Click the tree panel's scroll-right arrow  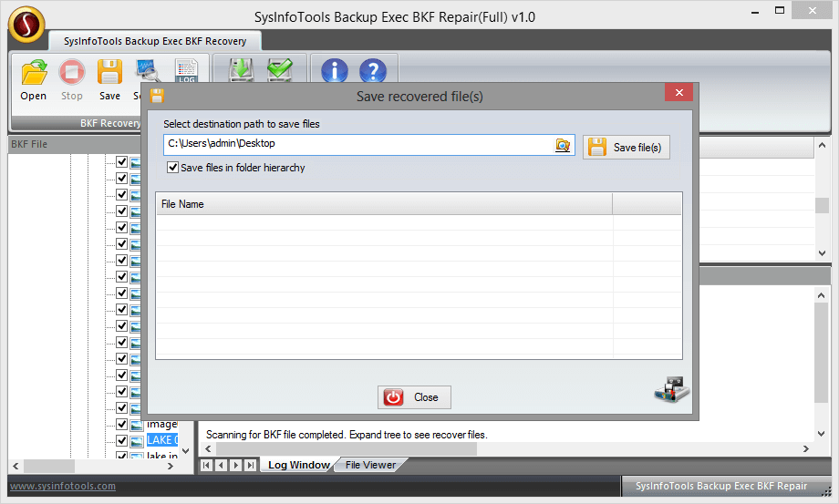click(x=171, y=466)
